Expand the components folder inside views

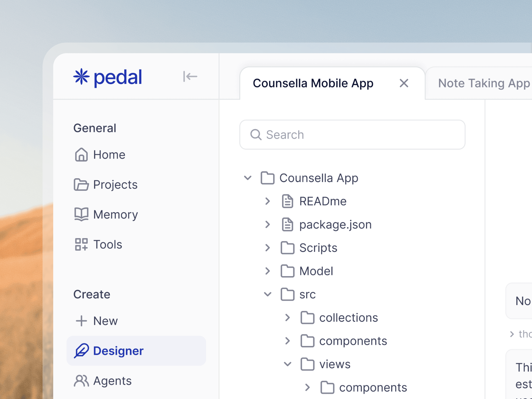(x=307, y=388)
